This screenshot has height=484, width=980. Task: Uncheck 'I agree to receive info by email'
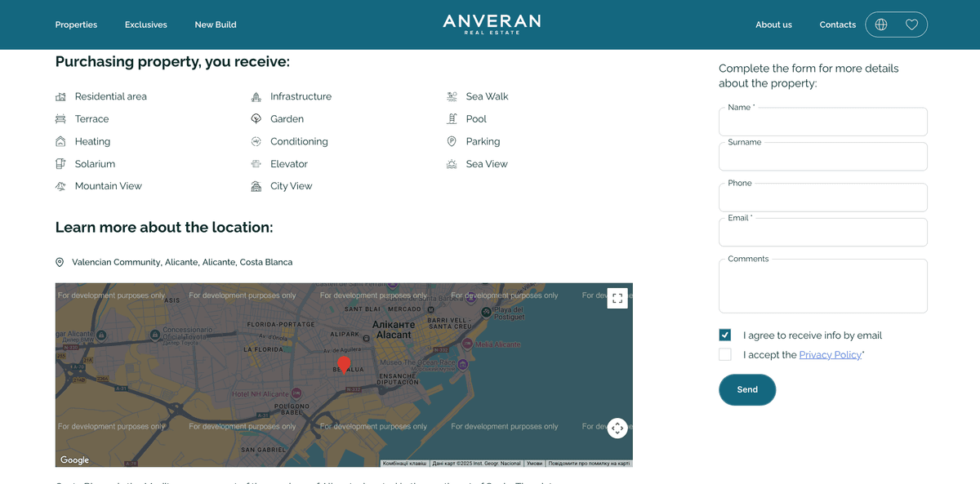pos(724,335)
